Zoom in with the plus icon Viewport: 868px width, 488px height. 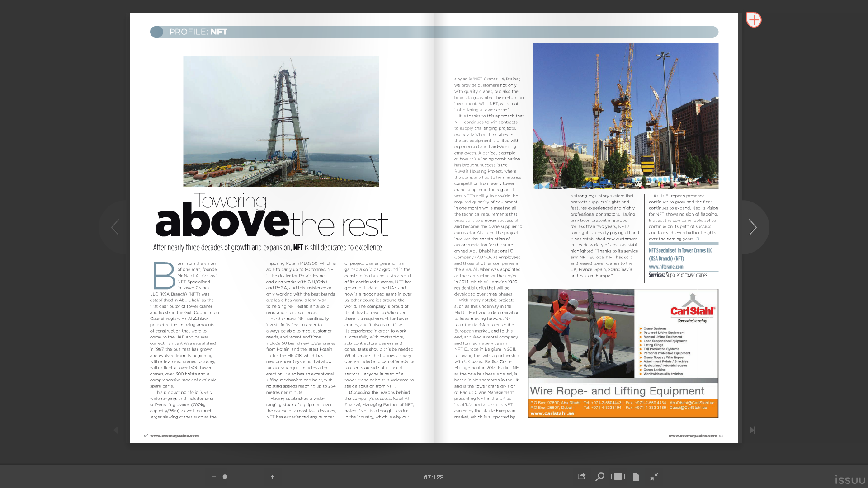coord(273,477)
